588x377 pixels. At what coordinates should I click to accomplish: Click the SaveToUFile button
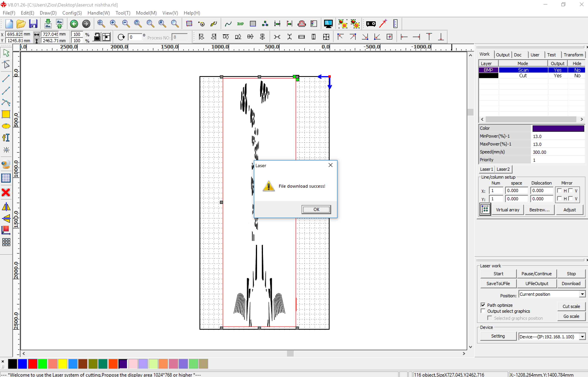coord(498,284)
